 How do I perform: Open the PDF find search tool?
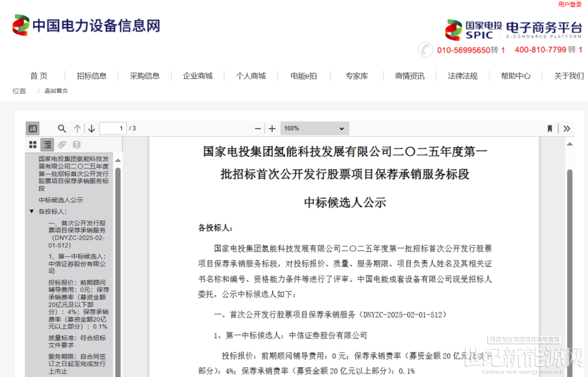click(62, 129)
